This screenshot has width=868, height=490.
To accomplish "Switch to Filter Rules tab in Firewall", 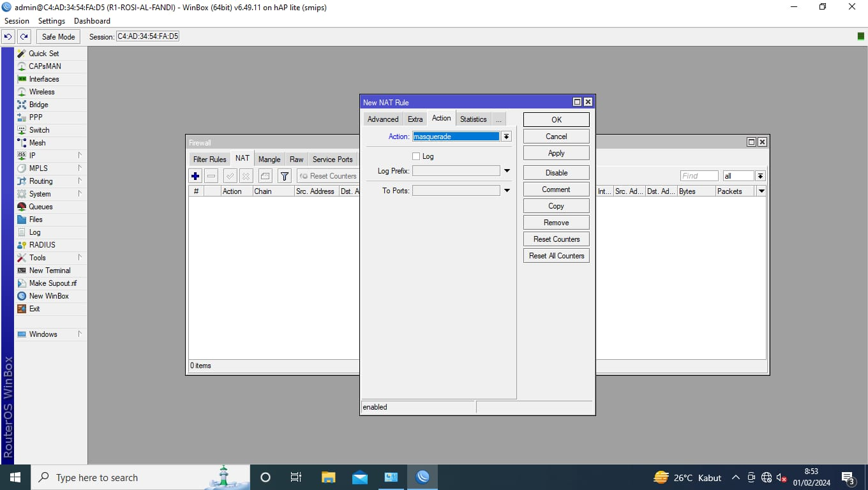I will tap(210, 160).
